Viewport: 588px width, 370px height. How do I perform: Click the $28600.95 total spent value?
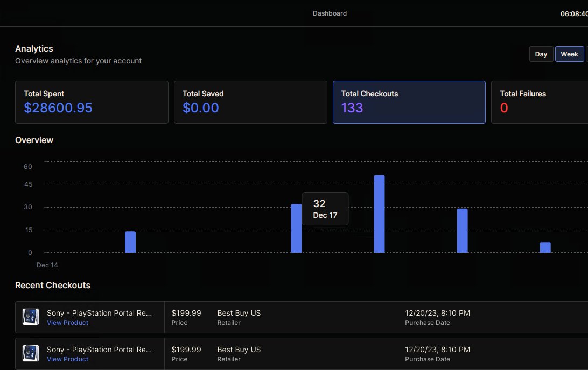58,108
